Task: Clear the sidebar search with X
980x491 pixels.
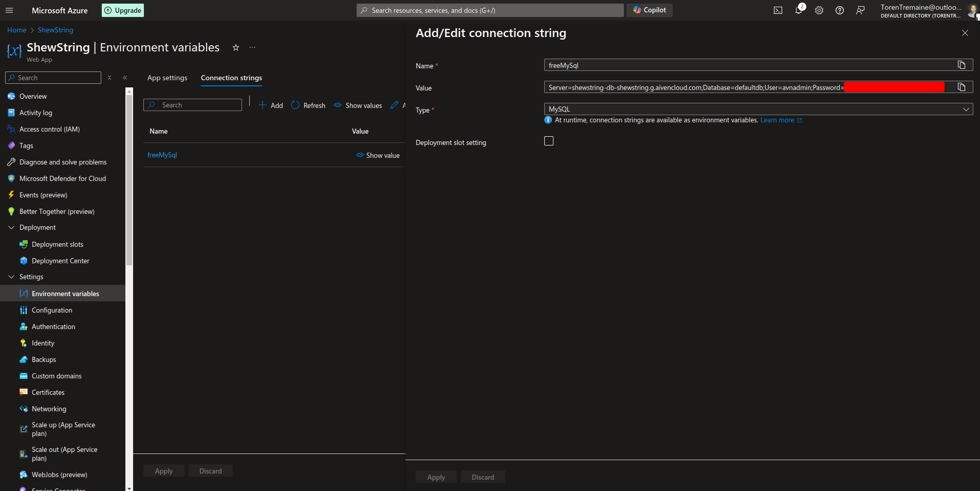Action: [x=109, y=78]
